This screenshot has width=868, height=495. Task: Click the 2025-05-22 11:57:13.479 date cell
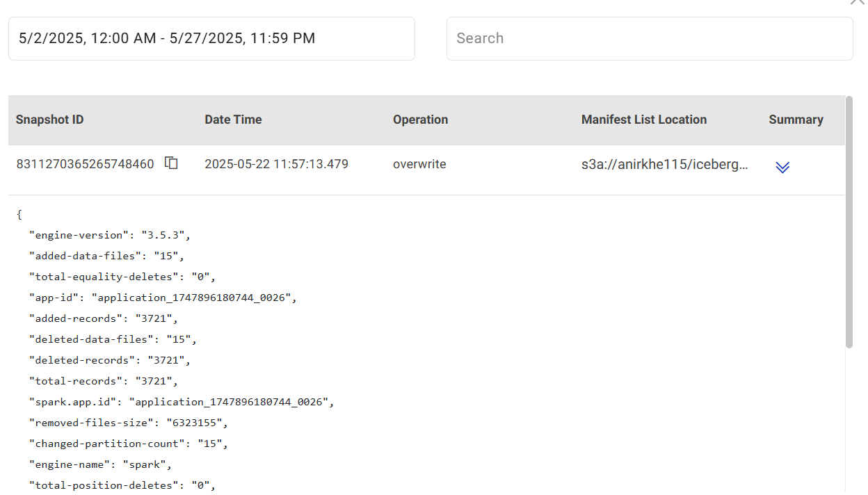pos(276,164)
